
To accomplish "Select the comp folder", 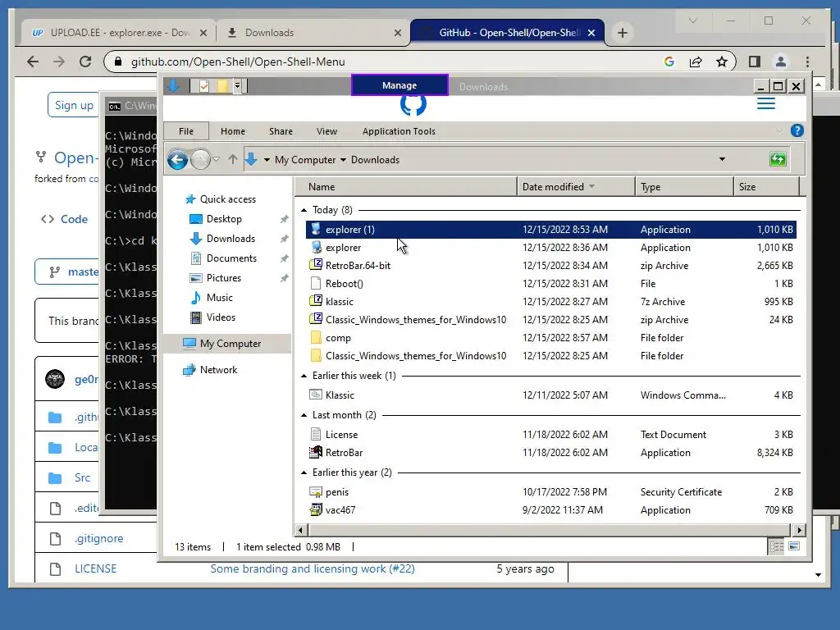I will [x=550, y=338].
